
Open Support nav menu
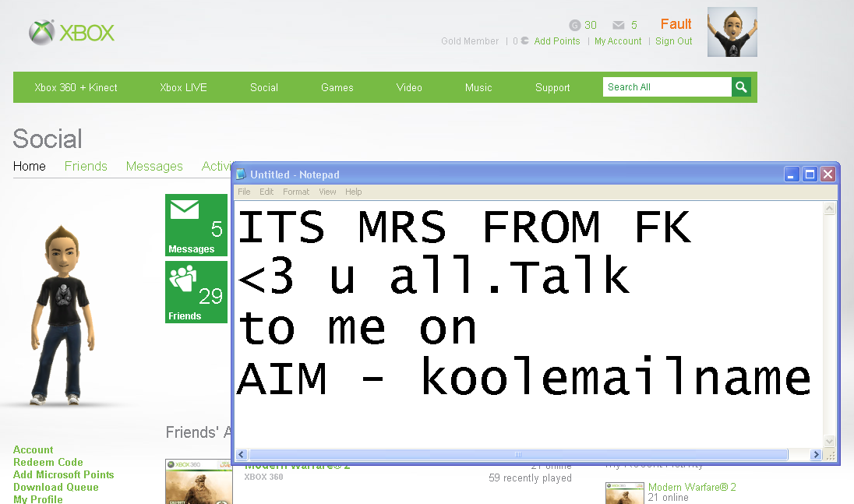[552, 87]
